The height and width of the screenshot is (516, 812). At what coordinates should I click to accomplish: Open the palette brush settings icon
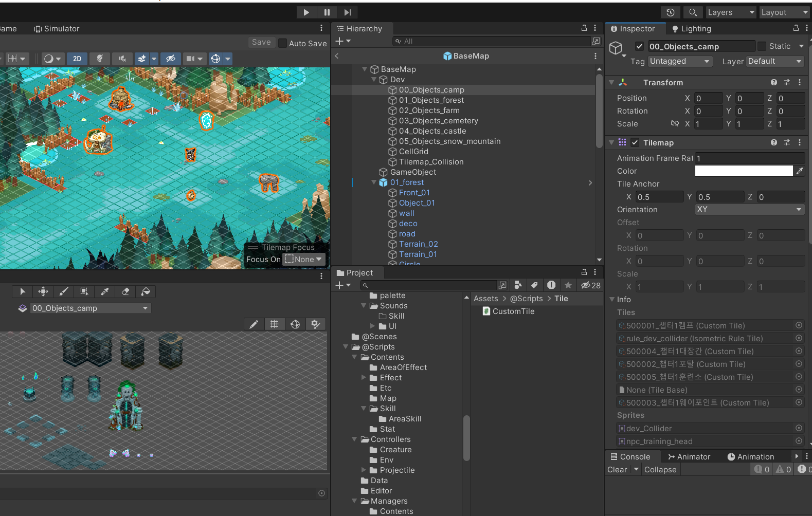[x=316, y=324]
